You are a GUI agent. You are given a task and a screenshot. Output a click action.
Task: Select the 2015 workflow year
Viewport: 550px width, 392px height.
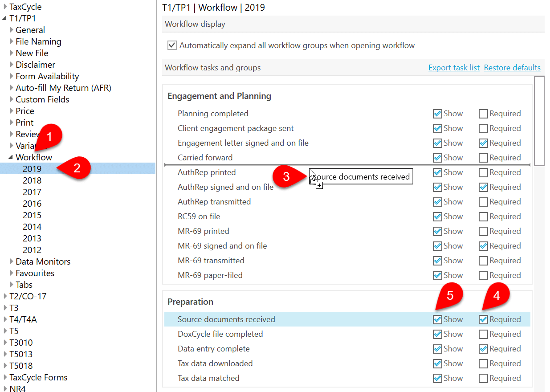click(x=32, y=215)
